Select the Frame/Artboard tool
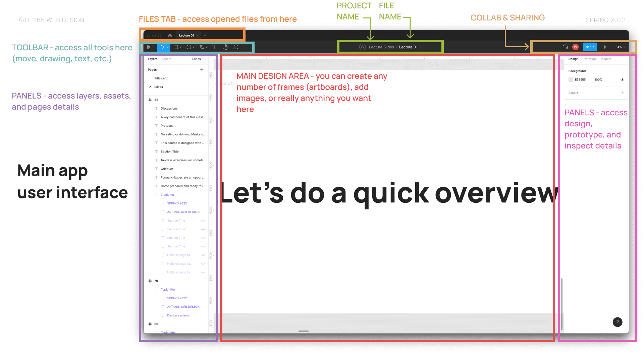Screen dimensions: 644x362 [x=176, y=47]
